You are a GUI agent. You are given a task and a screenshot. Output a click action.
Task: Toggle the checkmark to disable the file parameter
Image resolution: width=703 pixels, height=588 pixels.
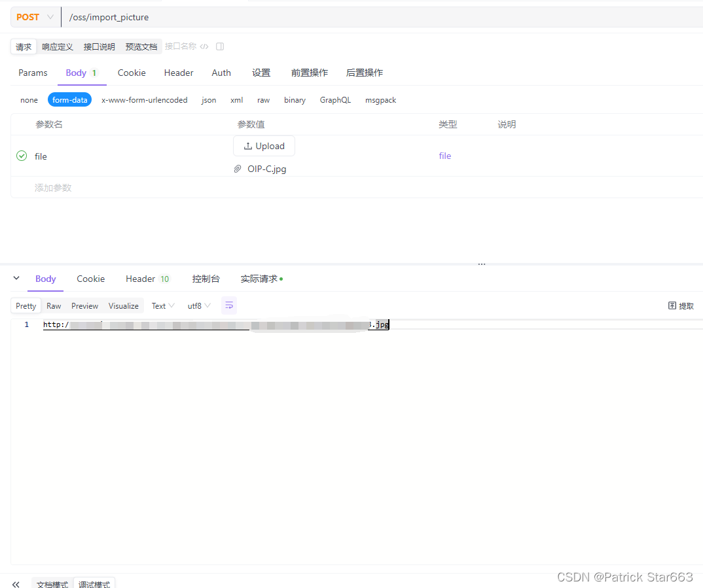[x=22, y=156]
